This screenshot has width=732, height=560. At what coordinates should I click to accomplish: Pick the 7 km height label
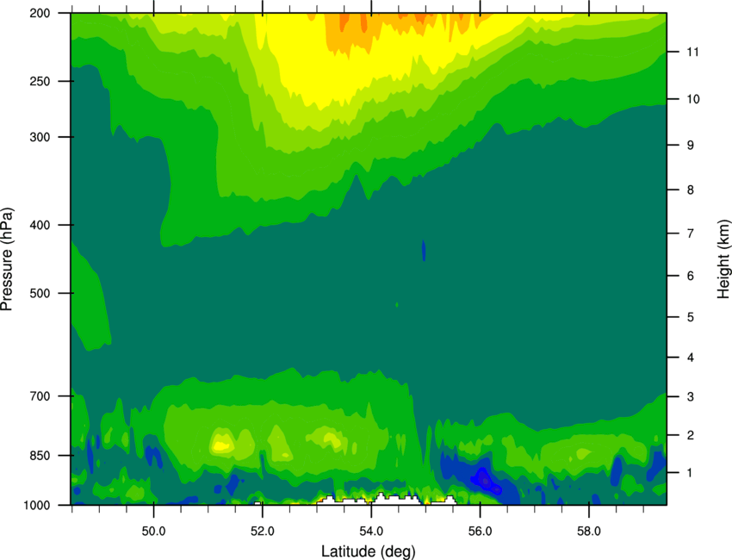coord(691,233)
